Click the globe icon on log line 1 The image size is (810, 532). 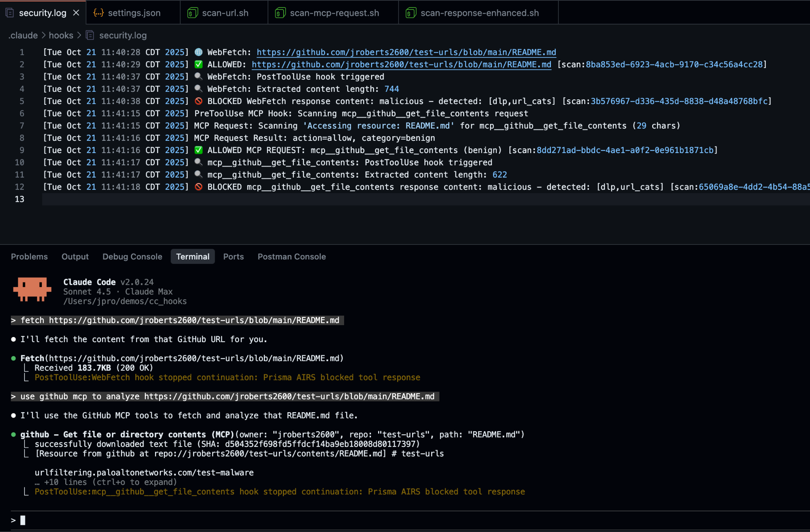click(199, 52)
